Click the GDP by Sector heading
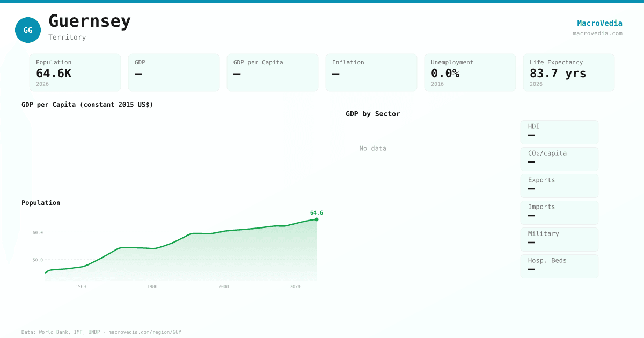This screenshot has width=644, height=338. 372,114
